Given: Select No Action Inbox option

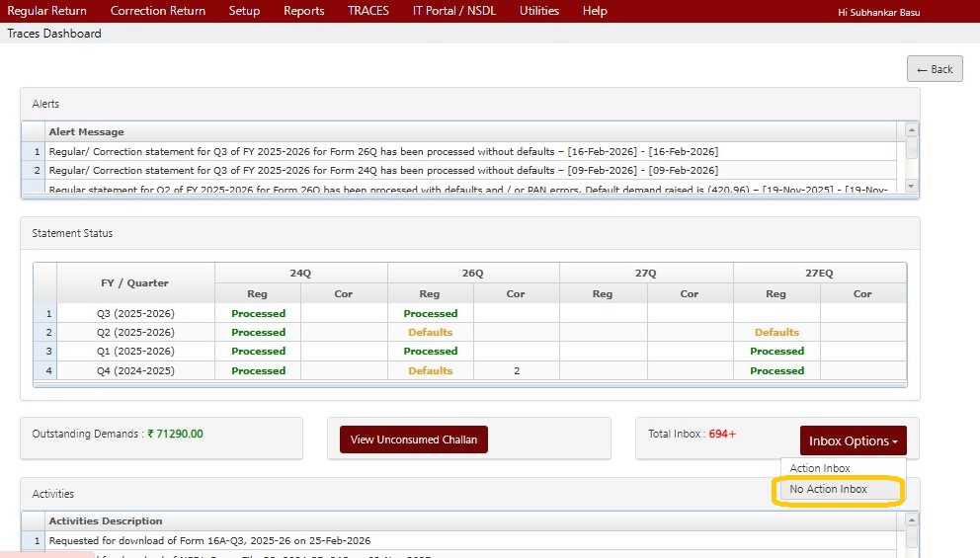Looking at the screenshot, I should pos(828,490).
